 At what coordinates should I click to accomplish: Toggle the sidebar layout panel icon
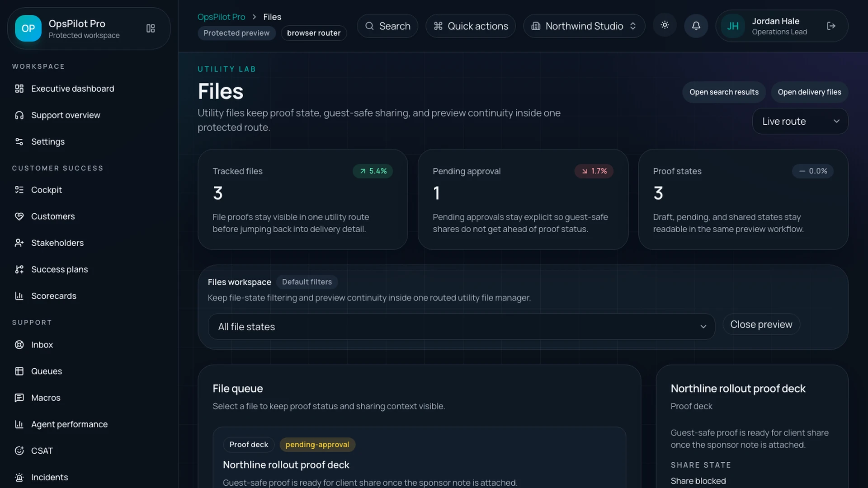[151, 28]
